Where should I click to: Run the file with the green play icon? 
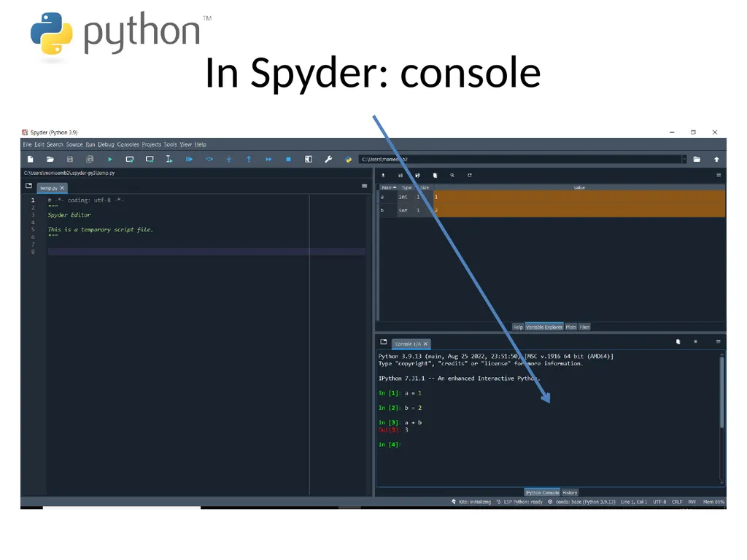(109, 160)
